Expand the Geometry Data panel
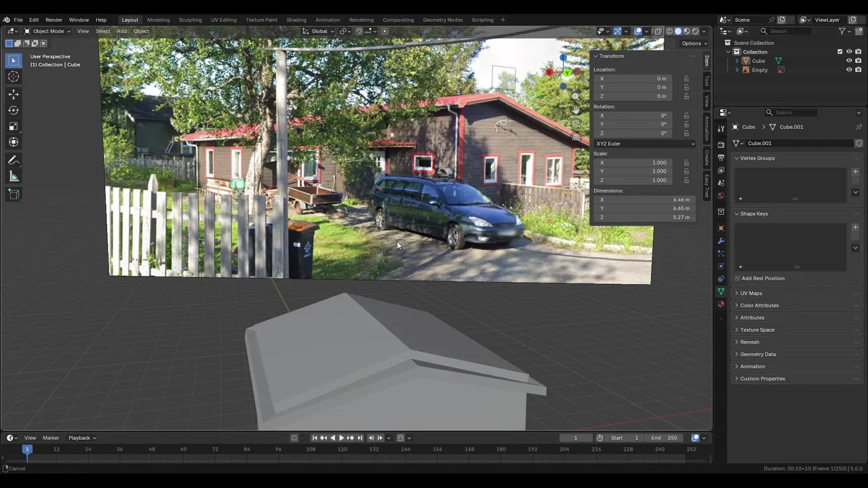868x488 pixels. pos(758,354)
